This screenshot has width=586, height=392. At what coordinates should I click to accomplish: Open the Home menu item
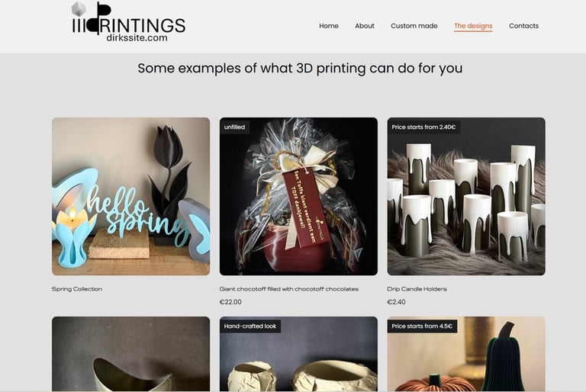tap(329, 26)
